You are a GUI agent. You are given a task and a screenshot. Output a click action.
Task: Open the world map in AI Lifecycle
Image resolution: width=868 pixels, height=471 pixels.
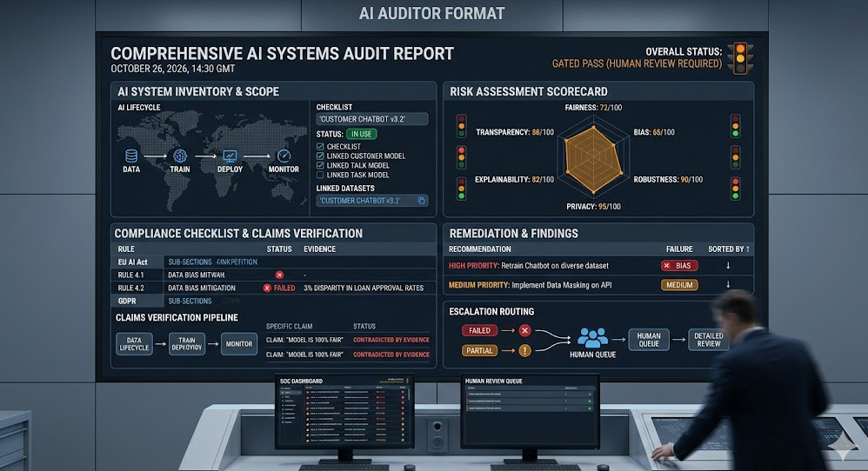click(x=210, y=160)
